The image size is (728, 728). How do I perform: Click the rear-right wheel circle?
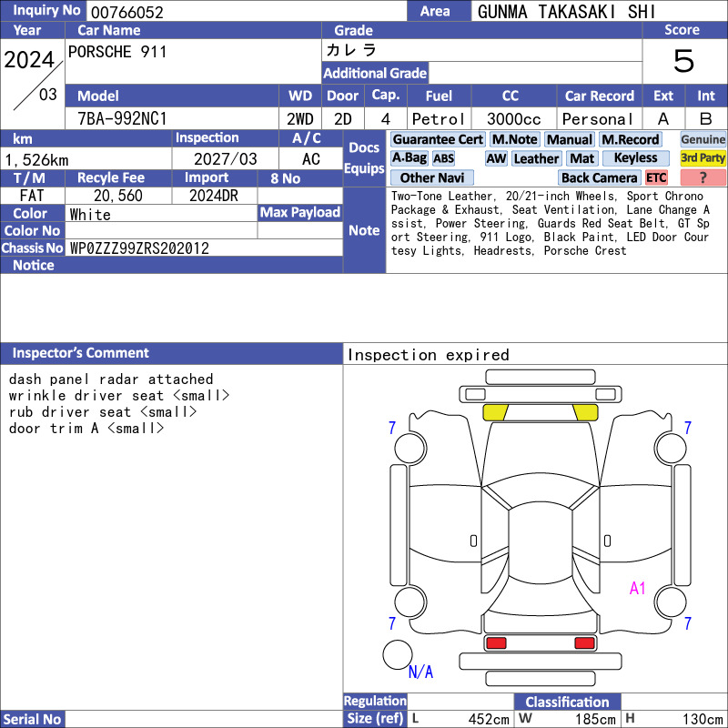671,602
